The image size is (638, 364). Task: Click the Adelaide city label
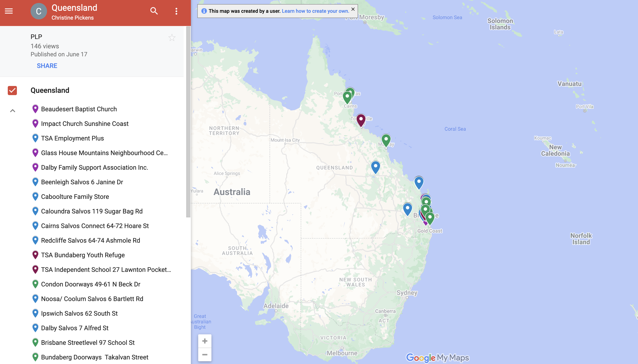276,306
